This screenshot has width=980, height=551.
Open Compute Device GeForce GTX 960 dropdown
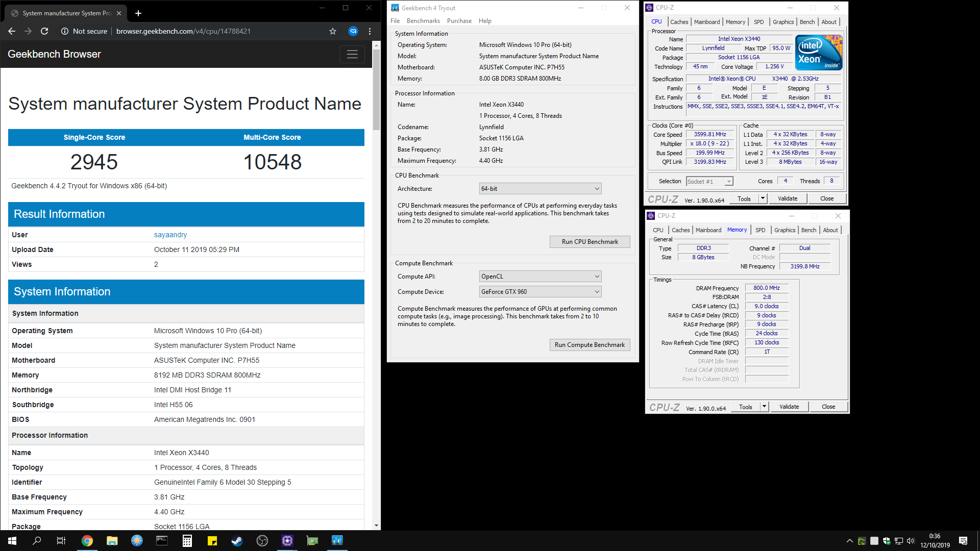pos(540,292)
